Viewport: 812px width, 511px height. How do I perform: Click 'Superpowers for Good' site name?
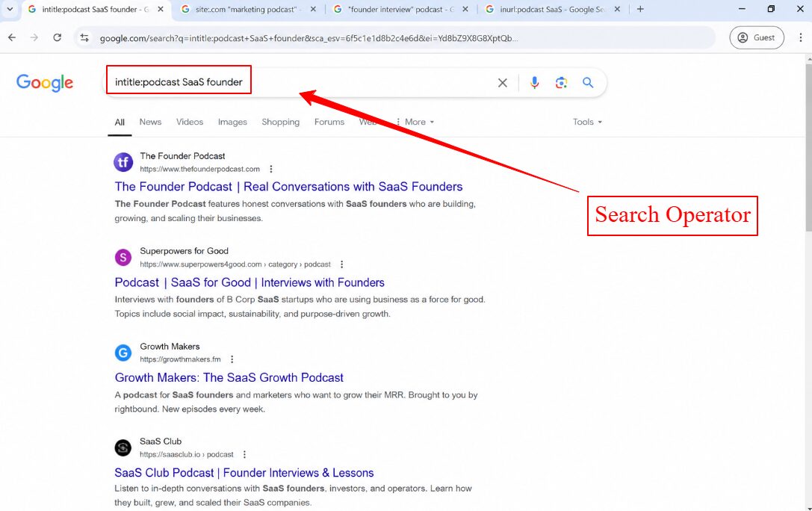point(184,251)
